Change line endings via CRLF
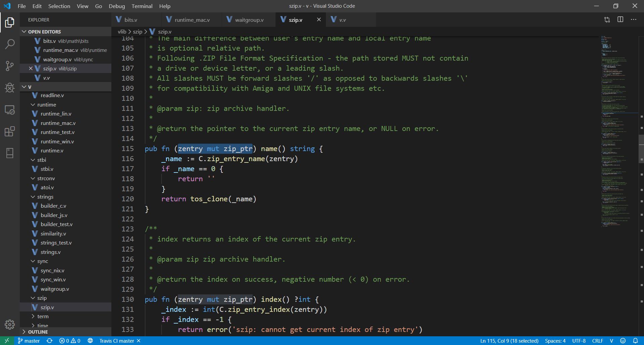This screenshot has height=345, width=644. click(x=598, y=341)
